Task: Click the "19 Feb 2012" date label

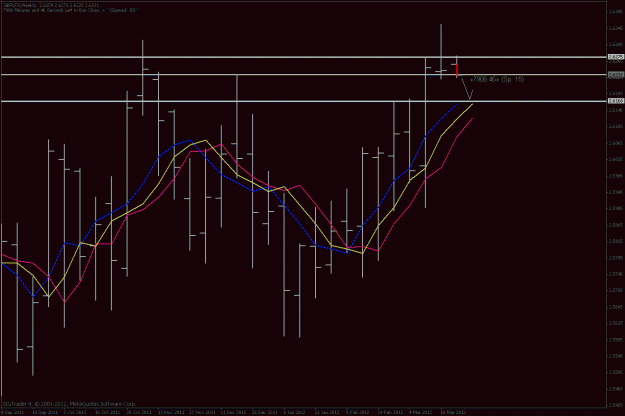Action: pos(390,412)
